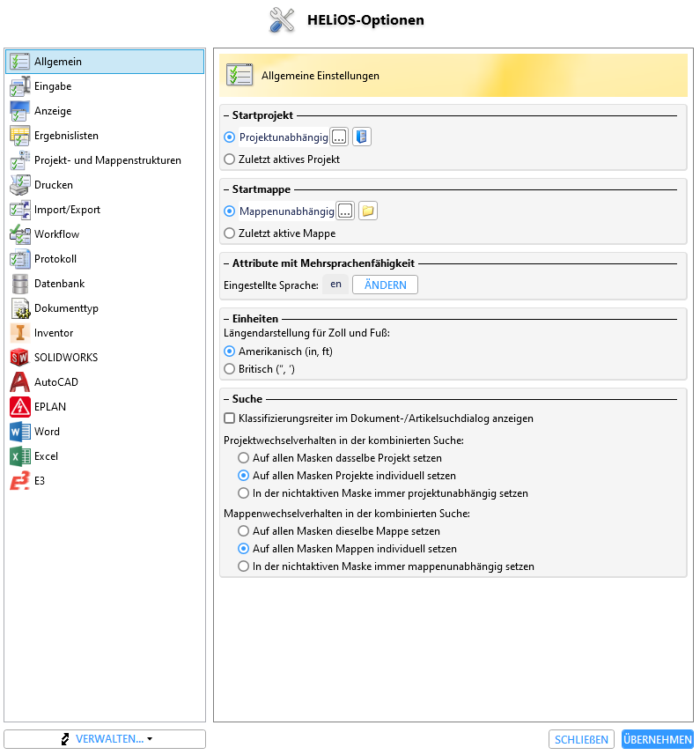Click the Eingabe icon in sidebar
This screenshot has width=700, height=755.
[19, 86]
